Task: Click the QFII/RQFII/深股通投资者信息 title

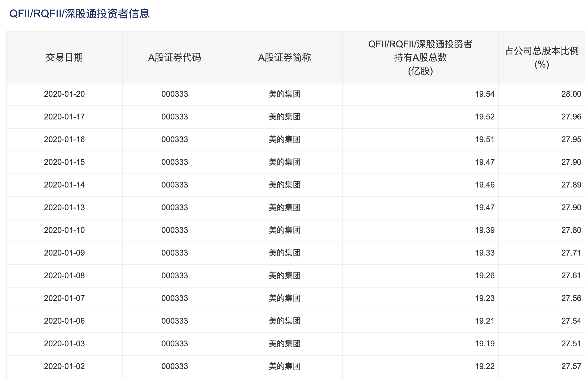Action: click(79, 14)
